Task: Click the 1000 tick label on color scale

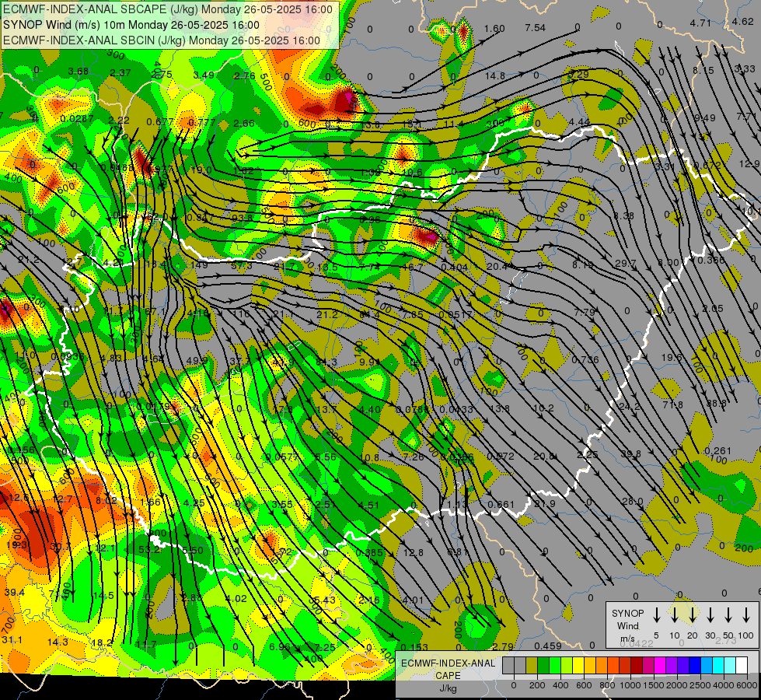Action: pos(630,685)
